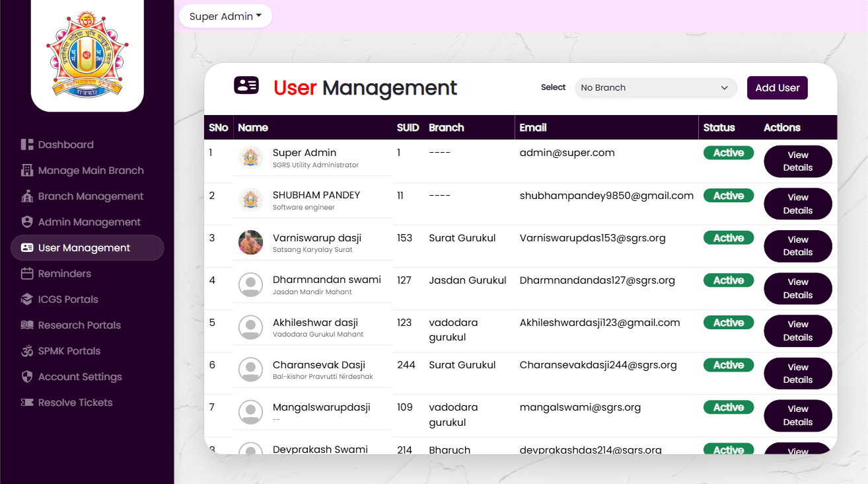Click the SPMK Portals Om icon

27,351
